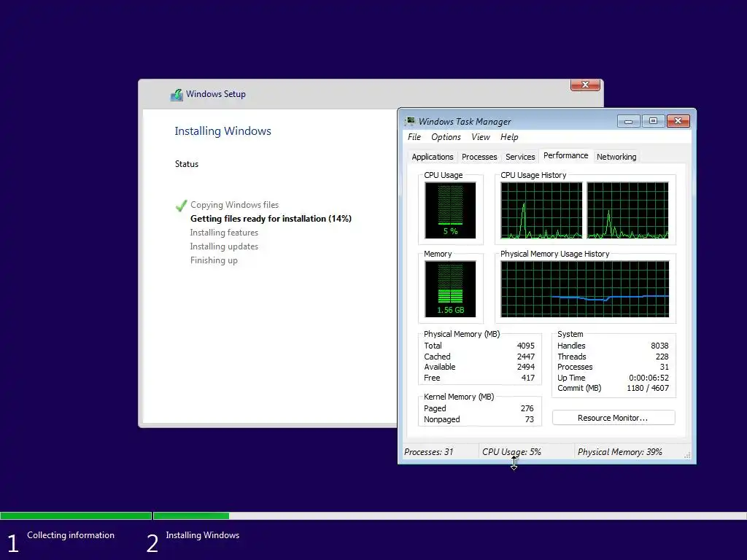The width and height of the screenshot is (747, 560).
Task: Click the Threads value 228
Action: (662, 356)
